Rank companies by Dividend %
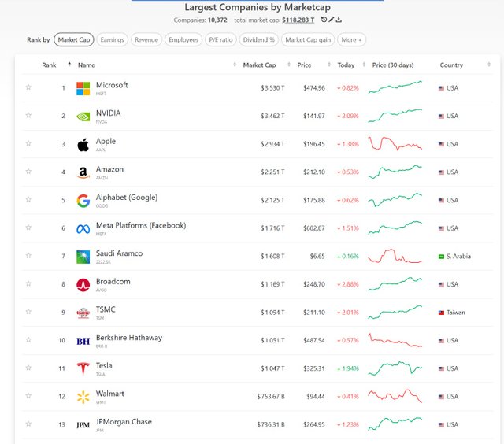Viewport: 504px width, 444px height. click(x=259, y=40)
